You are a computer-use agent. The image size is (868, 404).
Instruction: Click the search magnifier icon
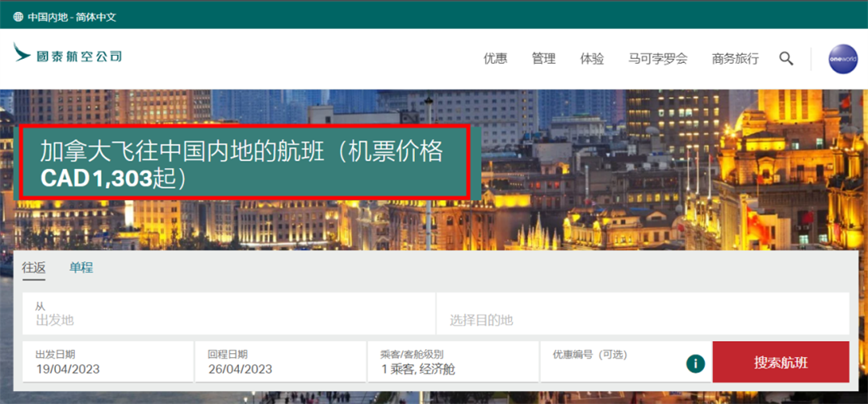786,59
